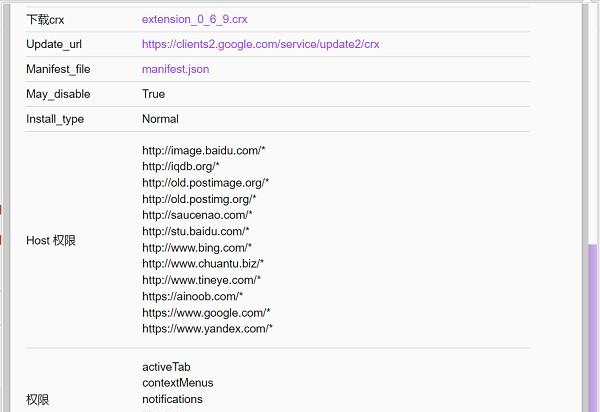The width and height of the screenshot is (600, 412).
Task: Click the http://www.chuantu.biz/* host entry
Action: coord(203,263)
